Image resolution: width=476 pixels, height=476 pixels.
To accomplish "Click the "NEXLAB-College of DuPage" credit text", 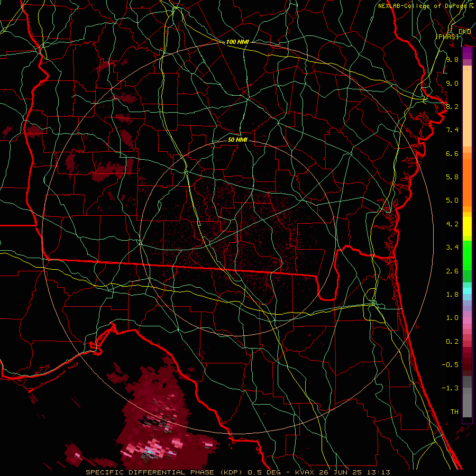I will click(x=422, y=6).
